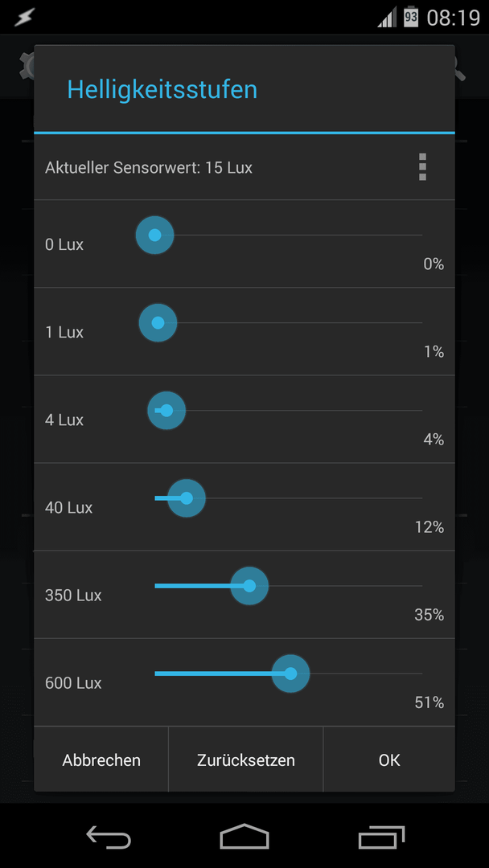Click the Abbrechen button

101,759
